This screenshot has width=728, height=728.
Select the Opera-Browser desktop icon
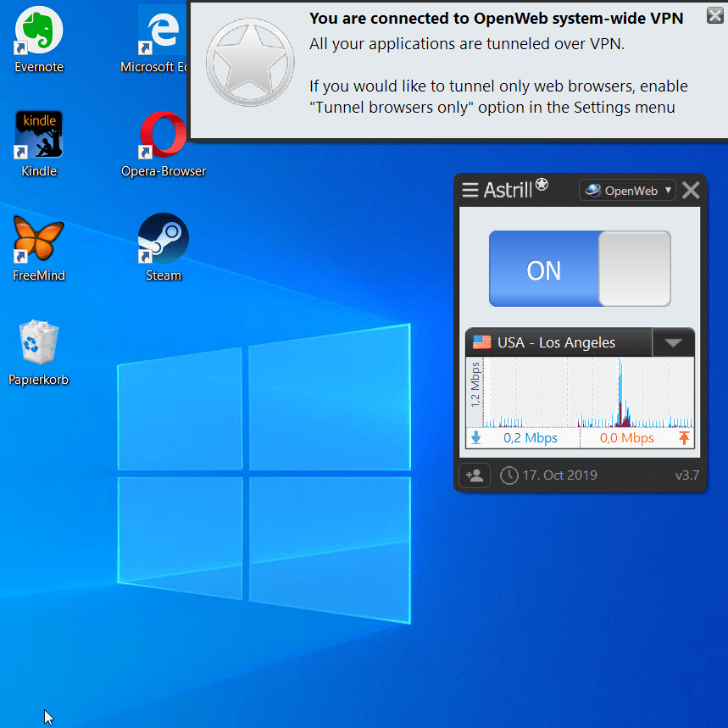(x=163, y=144)
